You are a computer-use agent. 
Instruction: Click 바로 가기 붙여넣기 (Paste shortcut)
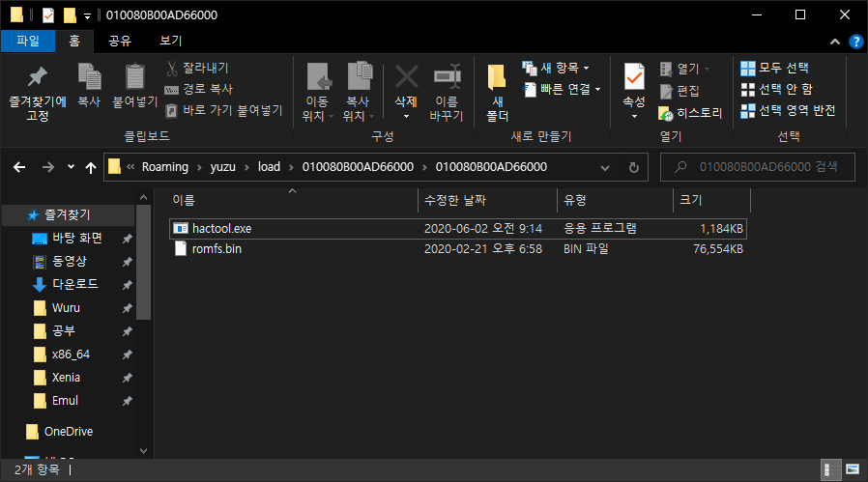point(224,111)
